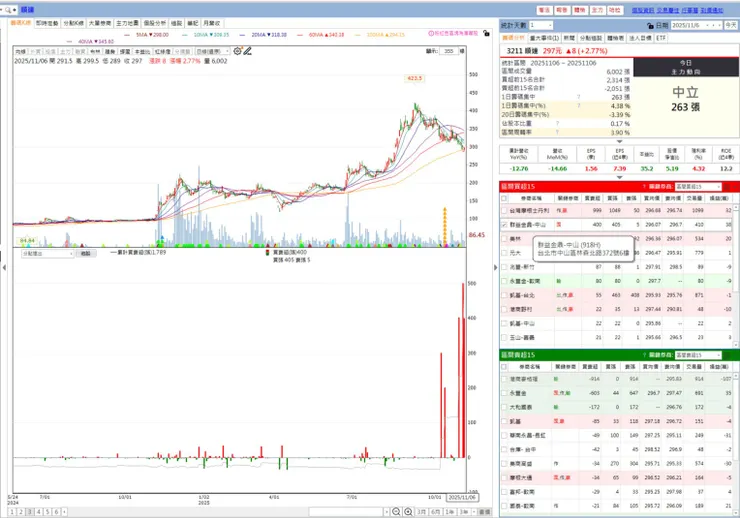Select the 1年 range button
The image size is (740, 518).
click(x=449, y=512)
